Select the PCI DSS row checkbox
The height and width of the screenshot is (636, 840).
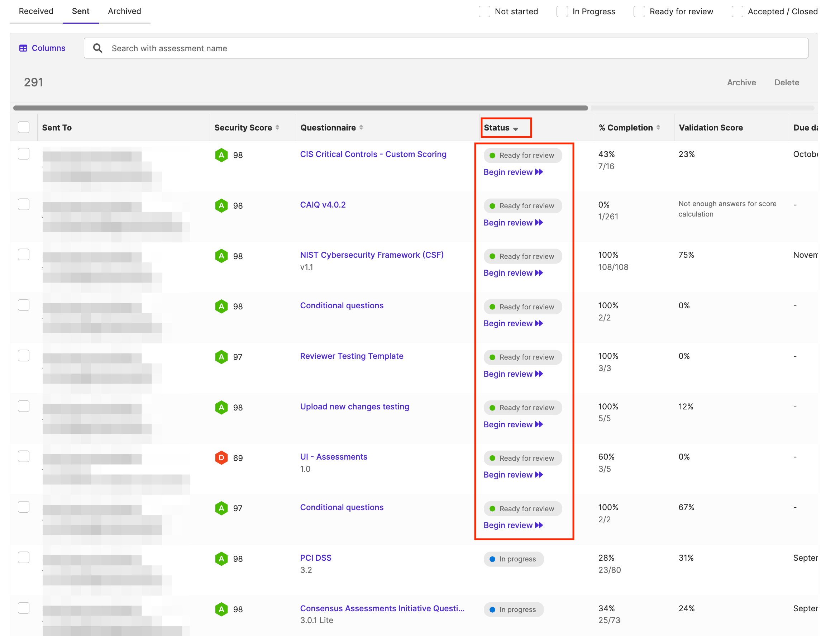tap(24, 558)
